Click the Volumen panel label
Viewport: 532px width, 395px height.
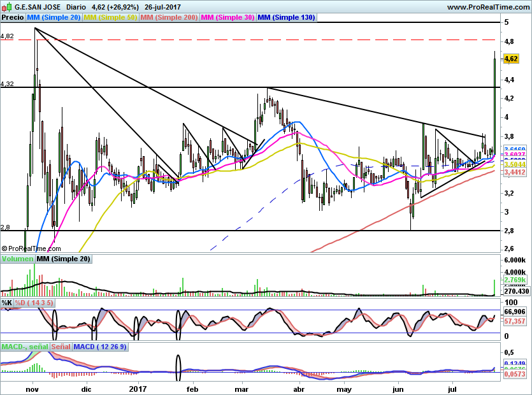click(x=18, y=259)
